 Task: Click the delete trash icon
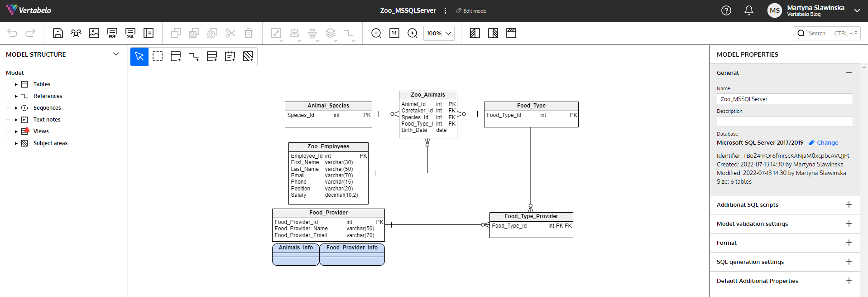pyautogui.click(x=249, y=33)
